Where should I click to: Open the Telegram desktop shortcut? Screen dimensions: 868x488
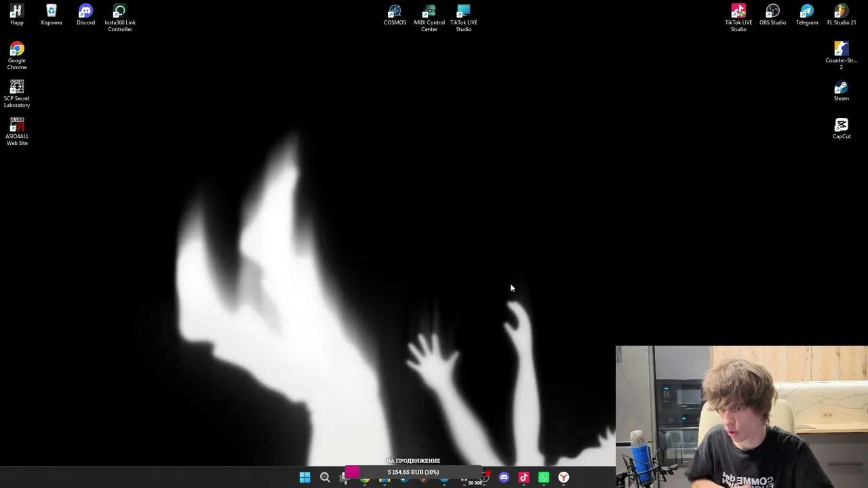[x=807, y=15]
